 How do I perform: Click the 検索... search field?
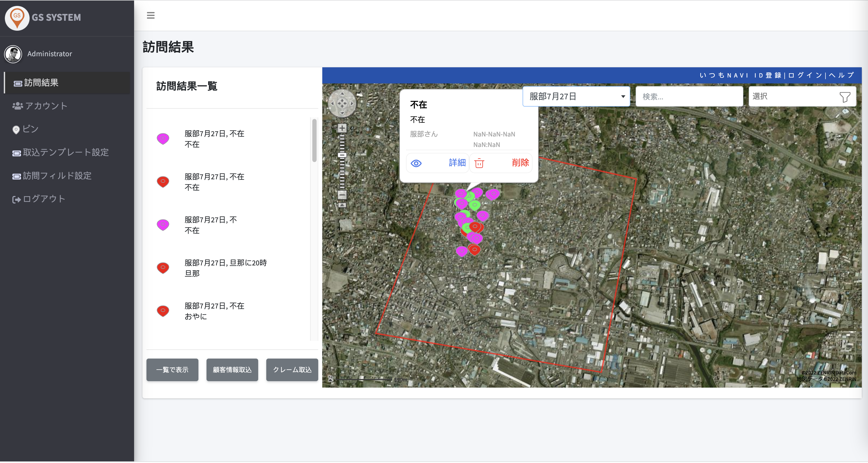[689, 96]
